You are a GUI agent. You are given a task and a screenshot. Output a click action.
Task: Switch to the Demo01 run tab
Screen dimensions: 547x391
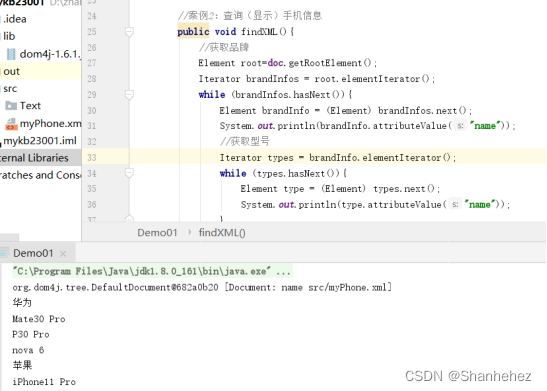click(x=33, y=253)
